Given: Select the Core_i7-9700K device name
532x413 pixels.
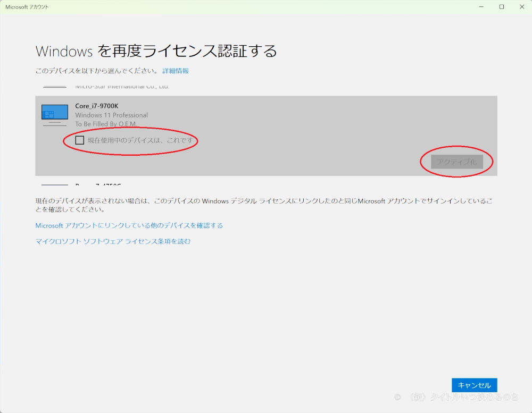Looking at the screenshot, I should (97, 106).
